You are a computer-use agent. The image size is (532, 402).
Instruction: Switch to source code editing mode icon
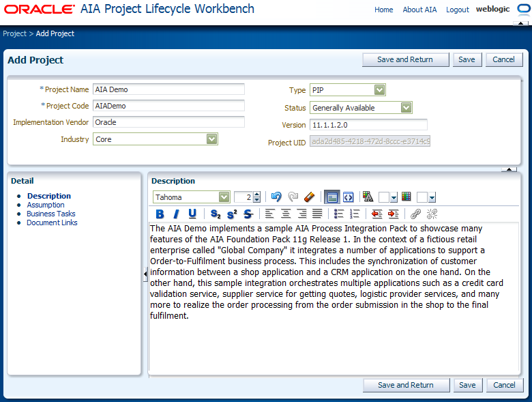(349, 197)
